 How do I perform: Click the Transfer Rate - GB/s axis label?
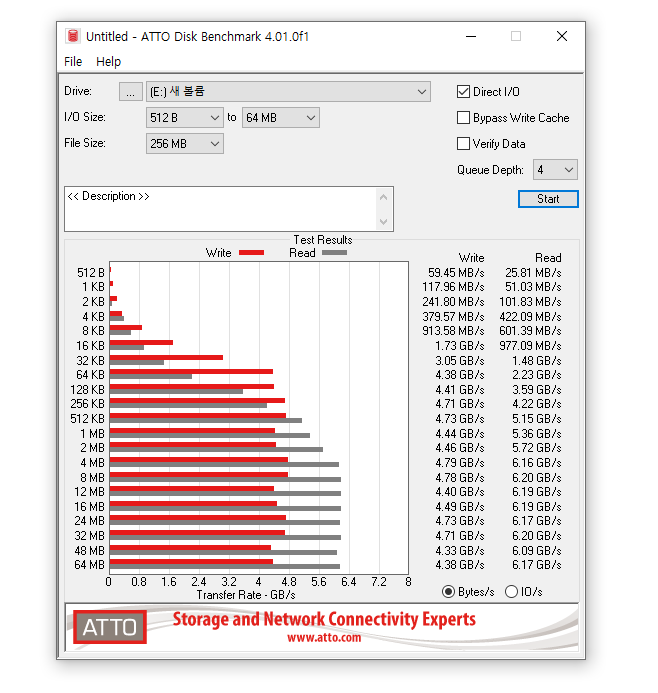[x=246, y=595]
